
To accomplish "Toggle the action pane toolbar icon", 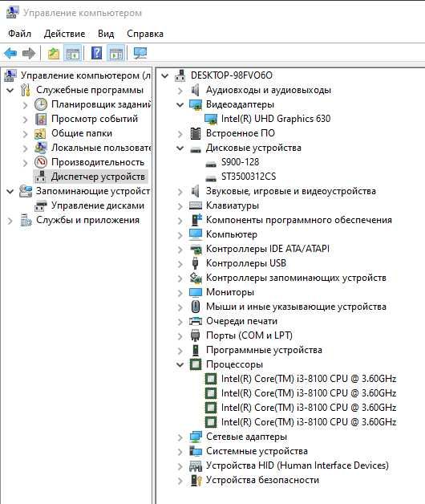I will [115, 53].
